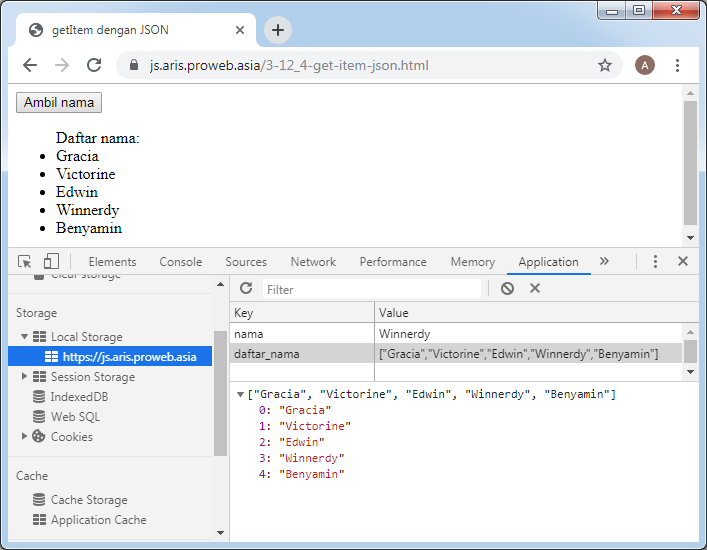Activate the element inspector picker
This screenshot has height=550, width=707.
click(25, 261)
